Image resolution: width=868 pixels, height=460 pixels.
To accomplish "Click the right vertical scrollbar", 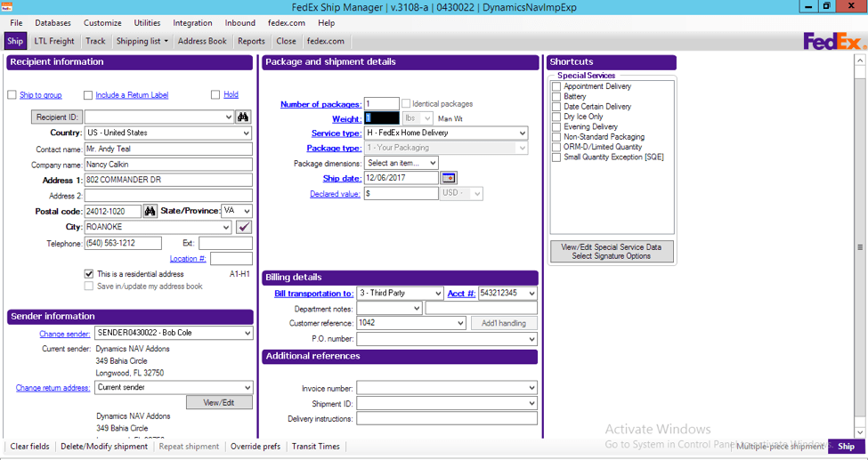I will 860,246.
